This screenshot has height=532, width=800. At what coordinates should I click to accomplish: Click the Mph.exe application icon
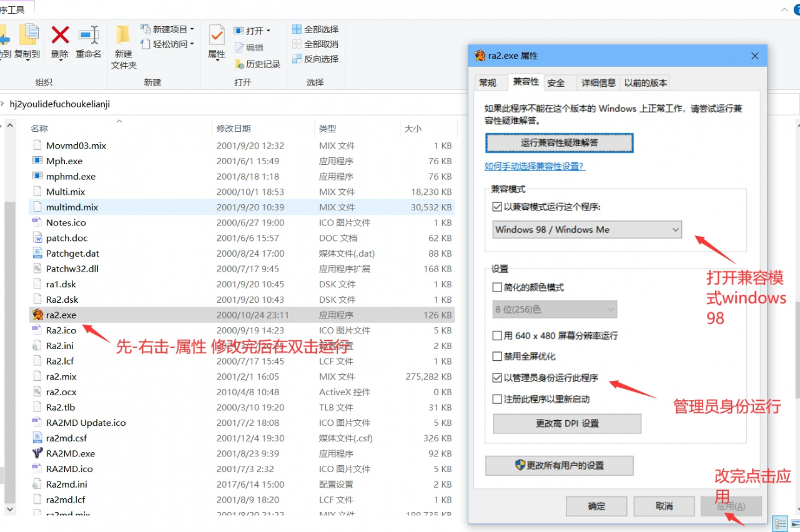click(x=37, y=161)
